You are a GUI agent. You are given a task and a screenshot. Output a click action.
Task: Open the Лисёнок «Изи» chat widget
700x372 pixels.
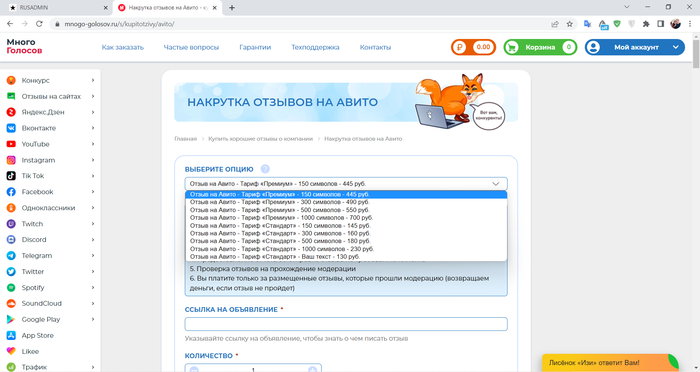point(610,363)
